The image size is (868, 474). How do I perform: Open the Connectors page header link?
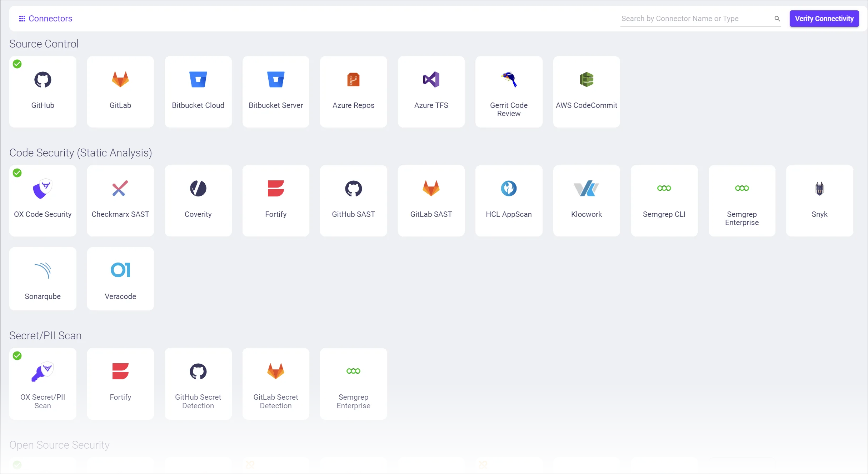click(45, 18)
